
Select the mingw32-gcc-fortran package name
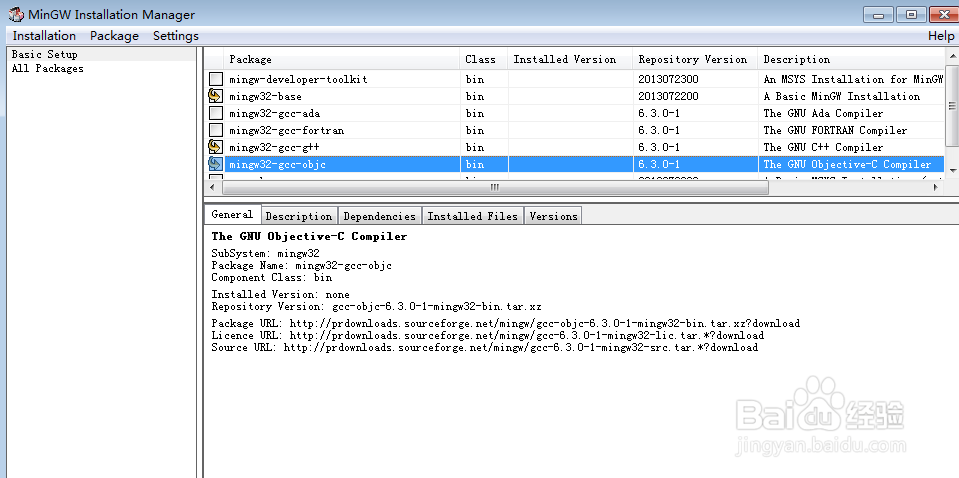[x=287, y=131]
